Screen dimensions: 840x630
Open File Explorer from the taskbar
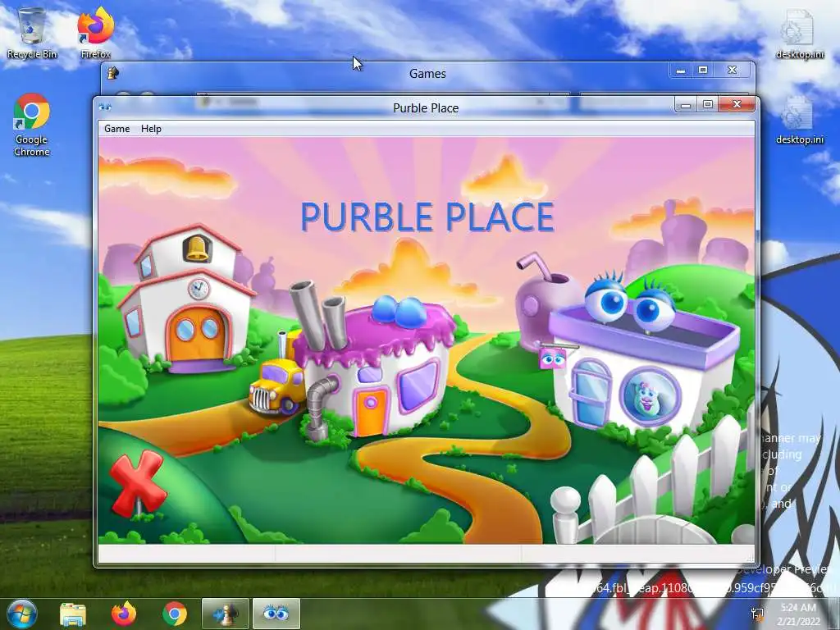click(73, 614)
